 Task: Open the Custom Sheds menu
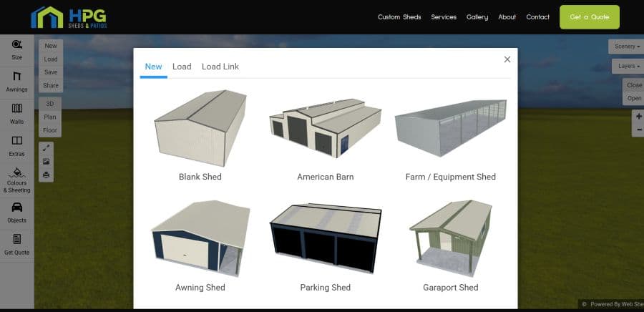pyautogui.click(x=399, y=17)
